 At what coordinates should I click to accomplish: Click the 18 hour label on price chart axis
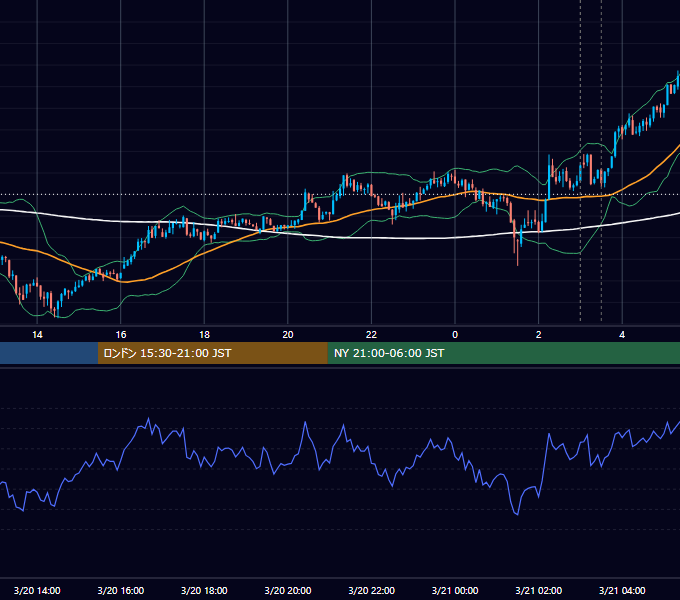[x=204, y=335]
